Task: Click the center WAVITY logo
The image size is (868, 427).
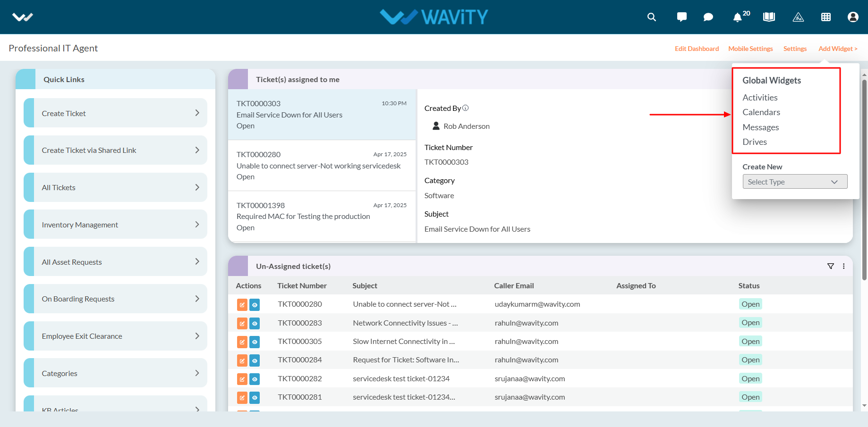Action: (434, 17)
